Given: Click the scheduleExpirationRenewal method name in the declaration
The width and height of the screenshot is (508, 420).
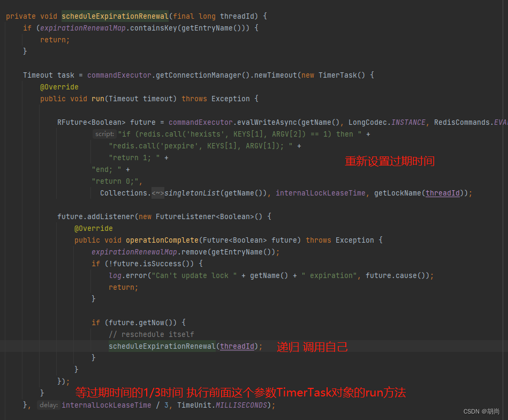Looking at the screenshot, I should tap(115, 16).
